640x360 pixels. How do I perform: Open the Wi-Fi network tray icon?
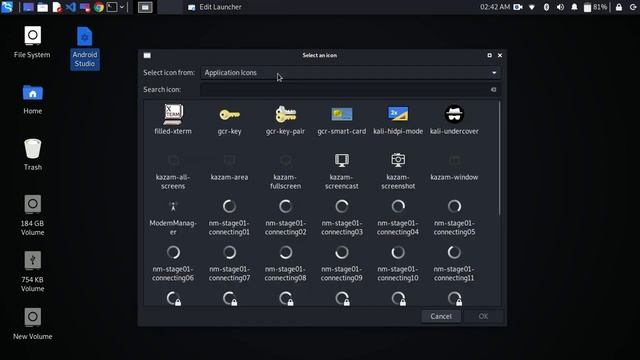click(532, 7)
